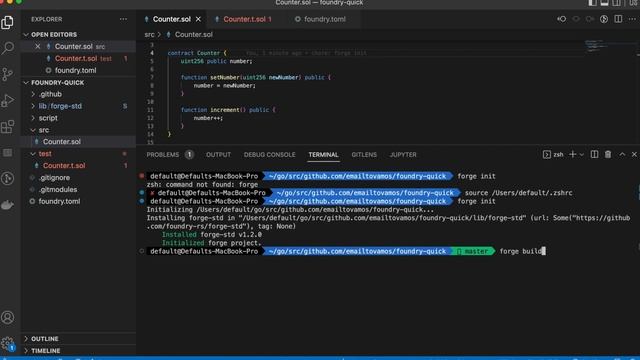This screenshot has height=360, width=640.
Task: Open the .gitignore file
Action: (55, 178)
